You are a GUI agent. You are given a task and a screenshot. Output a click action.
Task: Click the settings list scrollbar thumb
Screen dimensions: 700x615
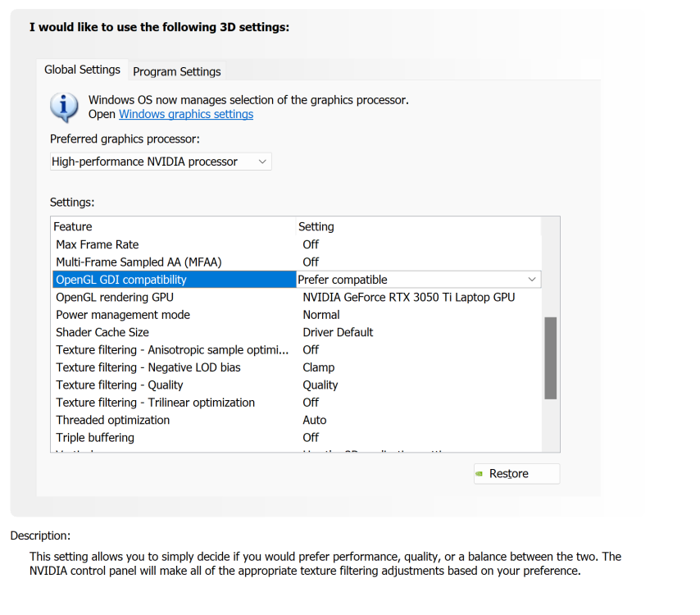[550, 358]
